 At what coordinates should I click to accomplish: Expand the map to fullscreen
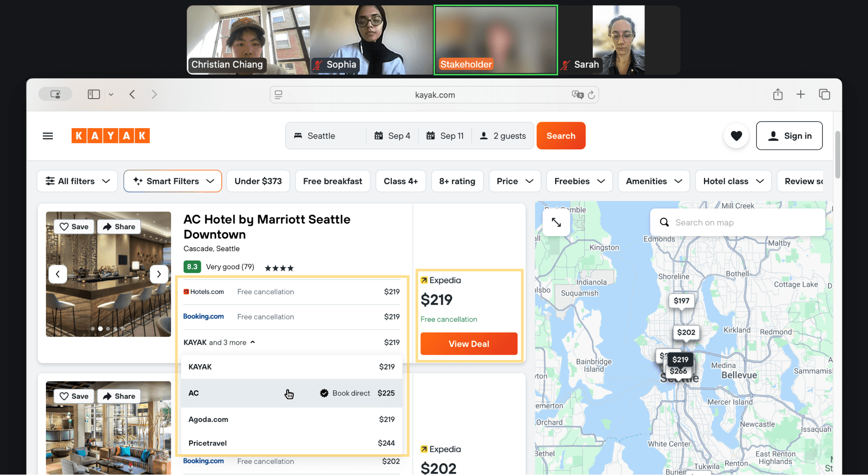pos(556,222)
